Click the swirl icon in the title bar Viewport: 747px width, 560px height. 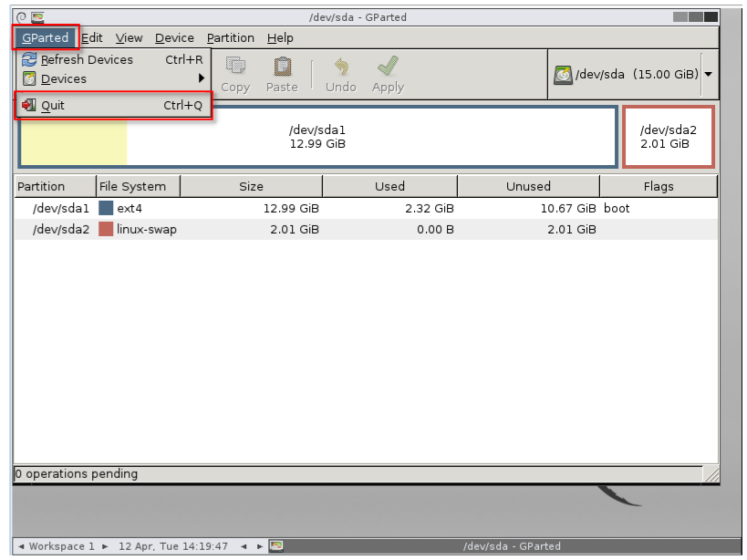point(21,17)
